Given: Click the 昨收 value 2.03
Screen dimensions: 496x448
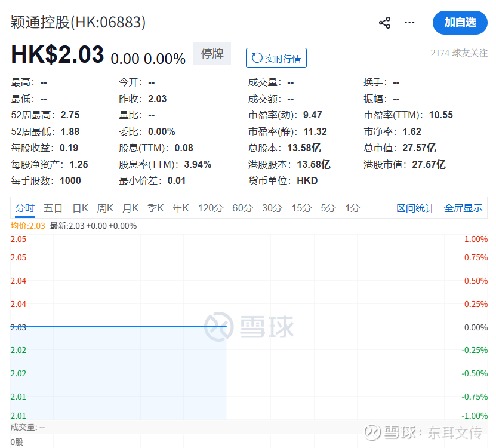Looking at the screenshot, I should point(157,99).
